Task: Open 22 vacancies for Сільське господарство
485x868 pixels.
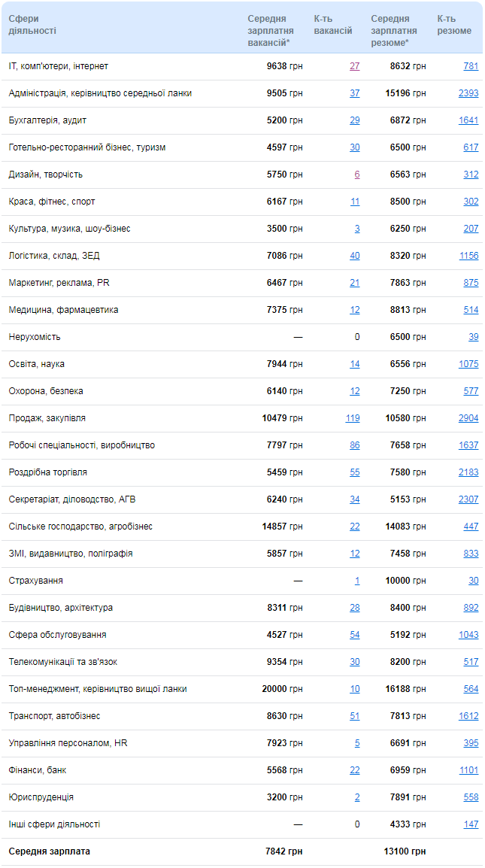Action: [354, 527]
